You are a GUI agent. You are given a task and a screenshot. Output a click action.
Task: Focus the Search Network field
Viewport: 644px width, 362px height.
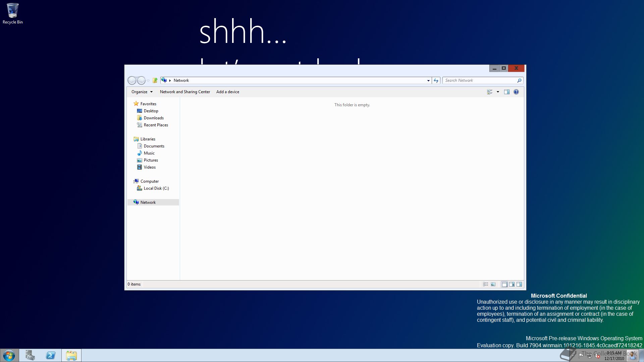(x=483, y=80)
